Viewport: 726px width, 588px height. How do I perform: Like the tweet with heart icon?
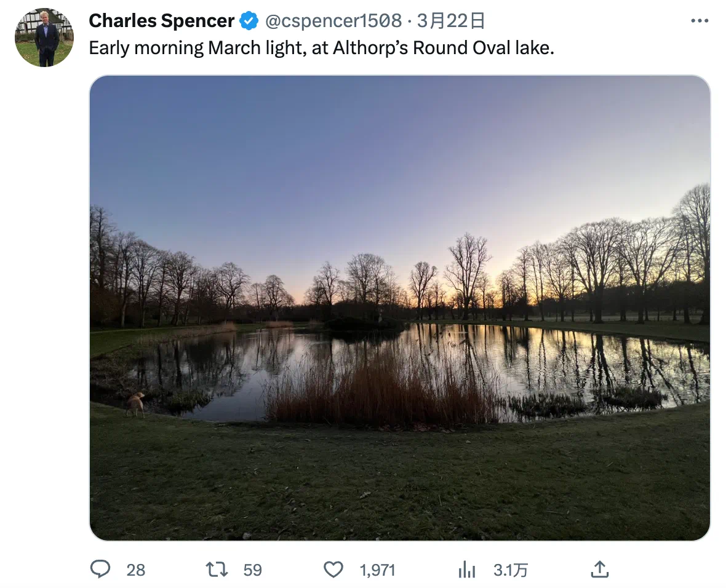[333, 570]
